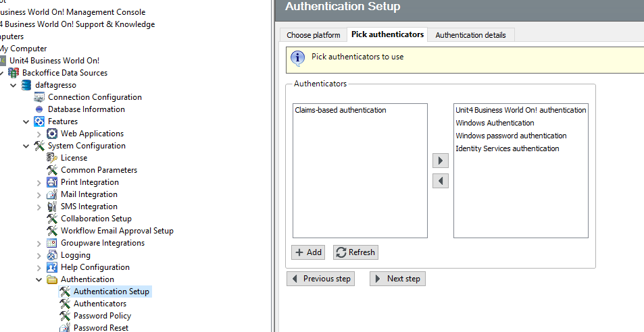
Task: Click the License icon in tree
Action: 52,158
